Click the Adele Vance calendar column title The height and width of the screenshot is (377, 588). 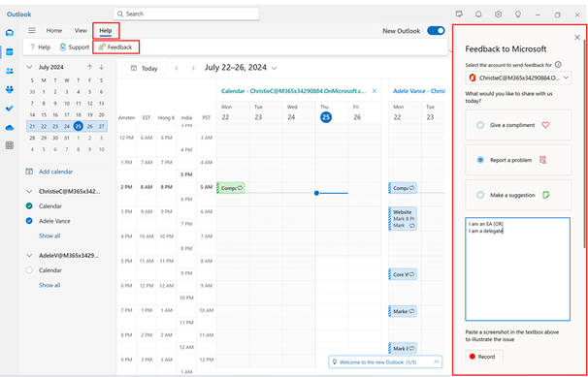point(419,91)
